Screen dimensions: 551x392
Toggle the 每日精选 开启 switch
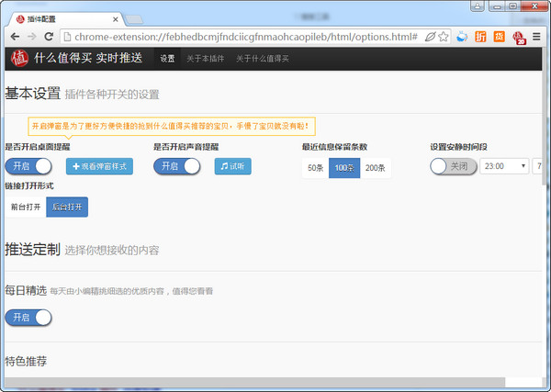[28, 318]
